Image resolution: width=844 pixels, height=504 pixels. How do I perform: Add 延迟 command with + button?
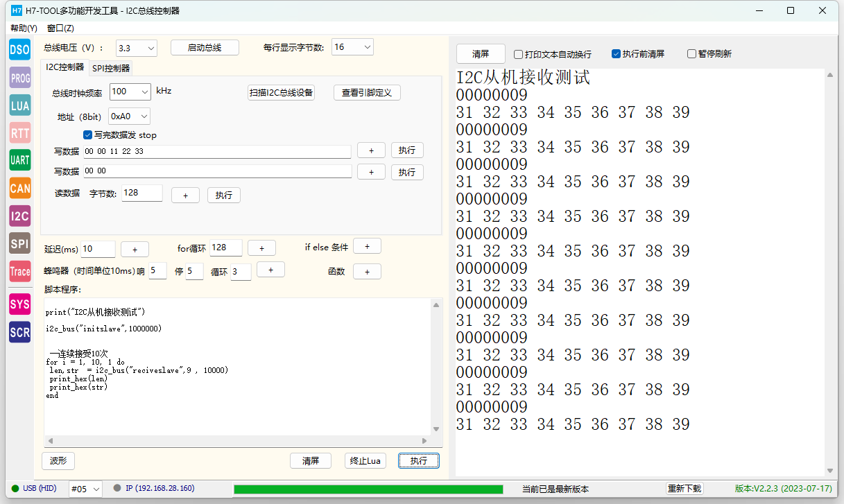click(135, 249)
